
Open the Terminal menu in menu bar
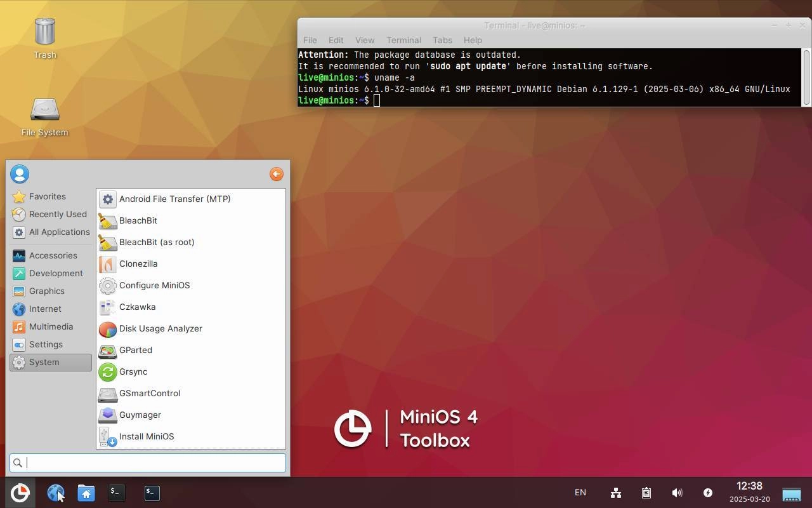(x=403, y=40)
